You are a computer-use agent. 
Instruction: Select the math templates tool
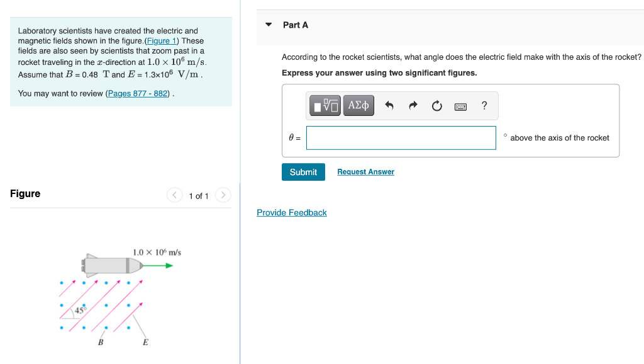(325, 105)
